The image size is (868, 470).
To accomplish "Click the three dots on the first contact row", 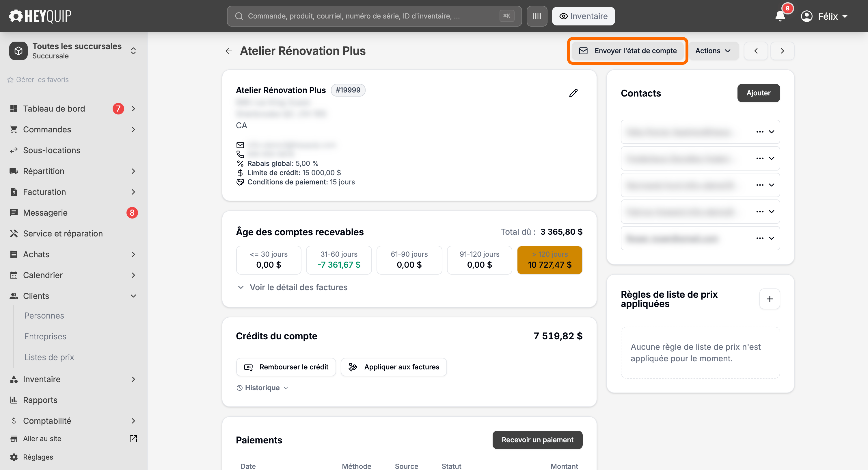I will (759, 132).
